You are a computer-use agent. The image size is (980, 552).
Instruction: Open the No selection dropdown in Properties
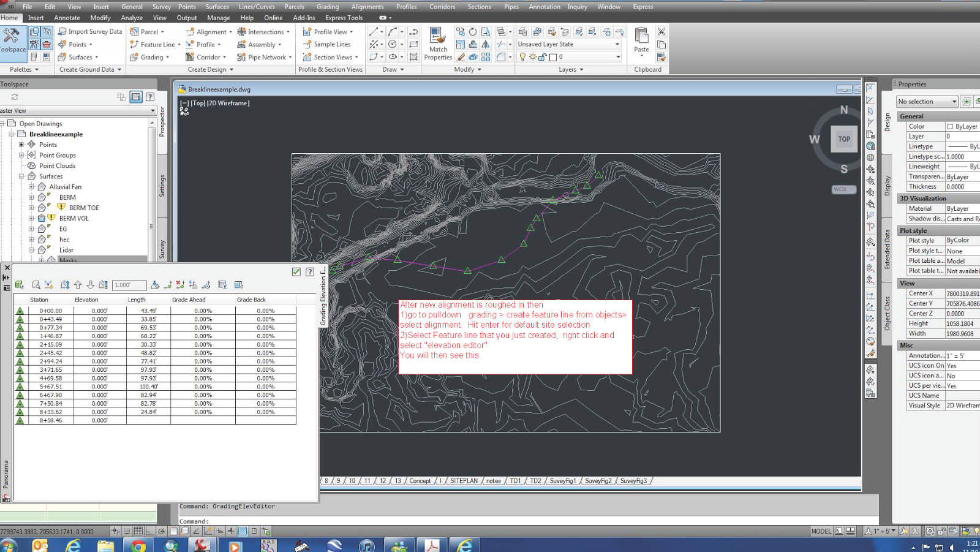pos(954,102)
